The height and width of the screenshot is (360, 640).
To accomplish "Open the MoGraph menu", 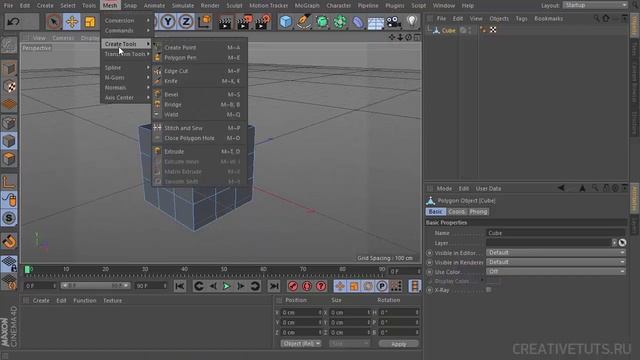I will pos(307,6).
